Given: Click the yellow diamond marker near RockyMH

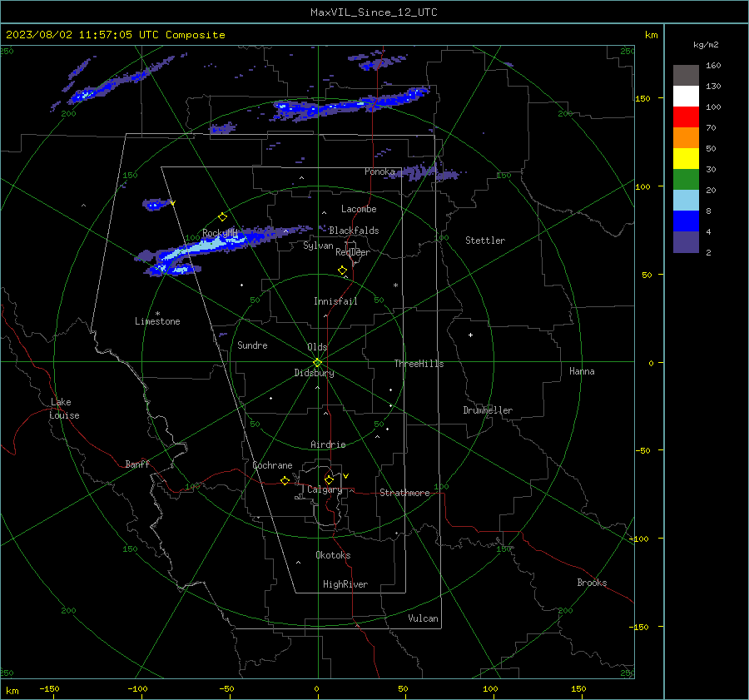Looking at the screenshot, I should click(222, 217).
